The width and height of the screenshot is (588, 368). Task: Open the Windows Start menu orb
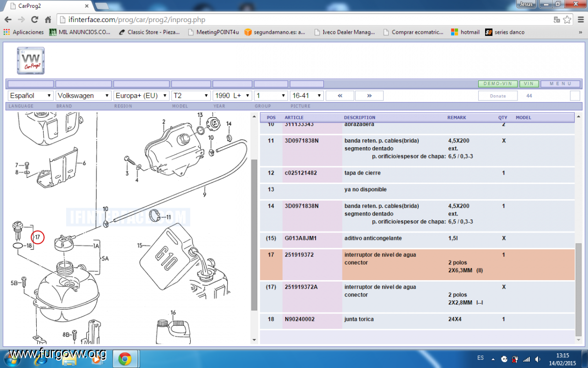13,359
